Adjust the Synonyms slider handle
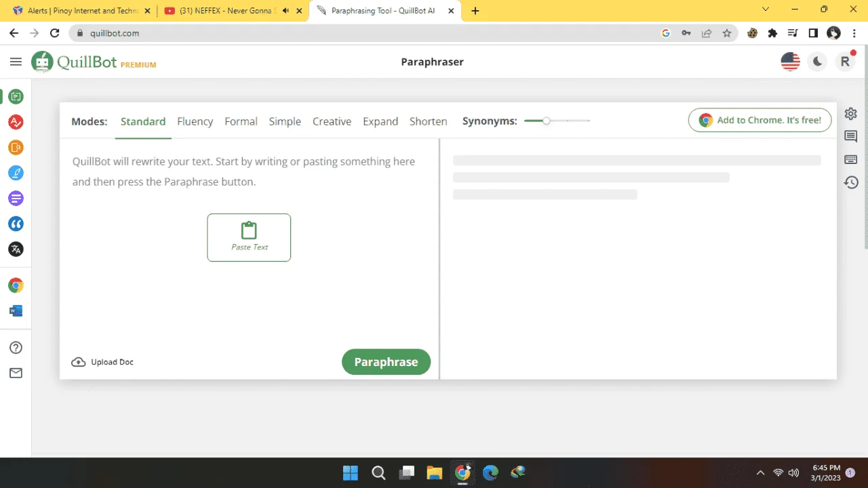 click(x=547, y=121)
